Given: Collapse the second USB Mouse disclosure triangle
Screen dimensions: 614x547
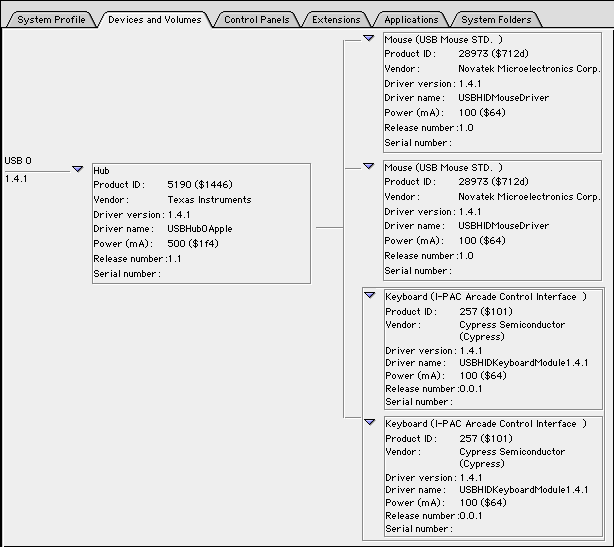Looking at the screenshot, I should pyautogui.click(x=369, y=166).
